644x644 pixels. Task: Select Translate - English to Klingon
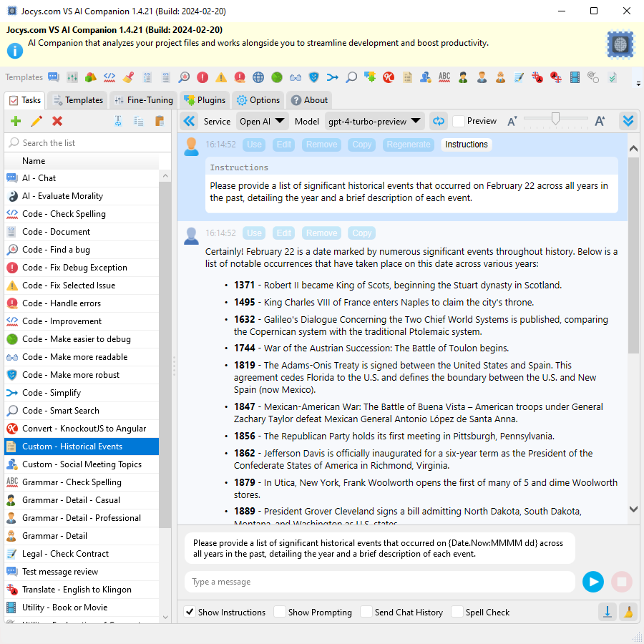point(82,590)
